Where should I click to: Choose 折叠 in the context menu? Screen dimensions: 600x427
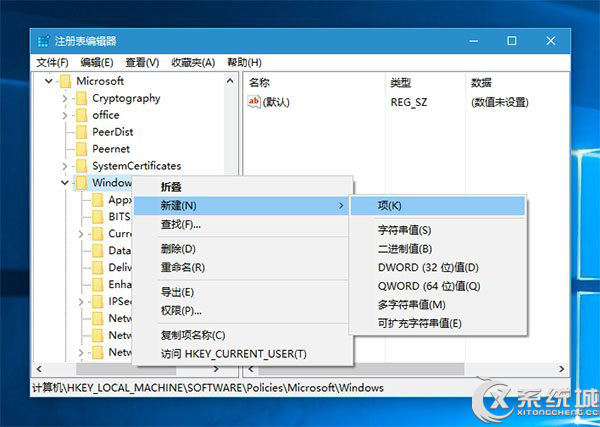243,187
